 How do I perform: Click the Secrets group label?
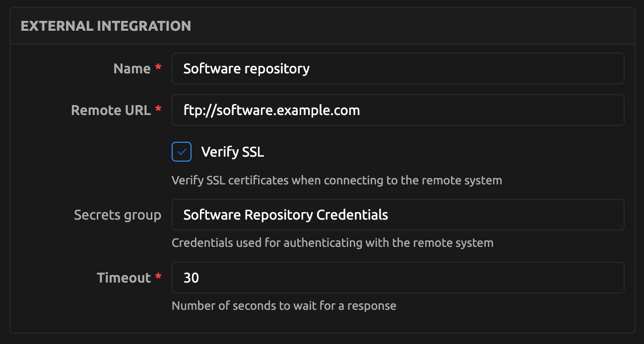click(x=118, y=215)
